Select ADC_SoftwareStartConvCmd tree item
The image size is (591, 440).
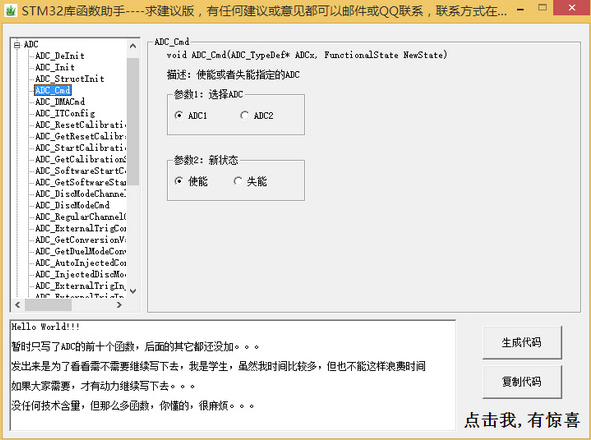[x=80, y=171]
